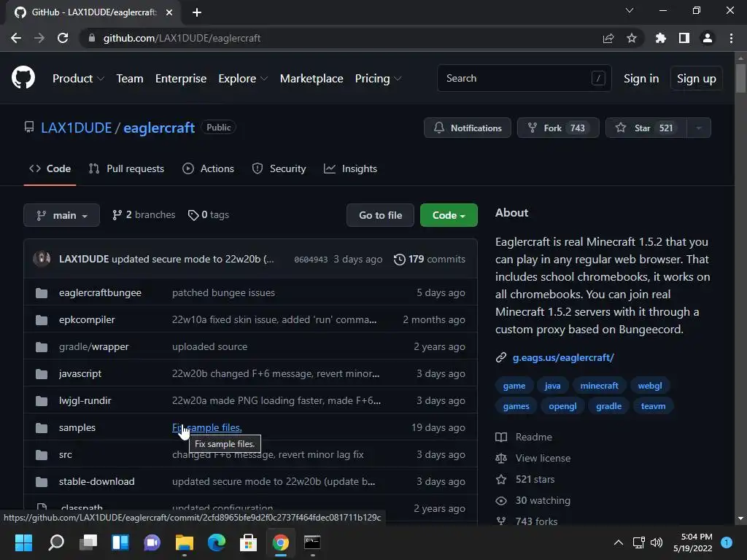The height and width of the screenshot is (560, 747).
Task: Click the eaglercraftbungee folder icon
Action: tap(42, 293)
